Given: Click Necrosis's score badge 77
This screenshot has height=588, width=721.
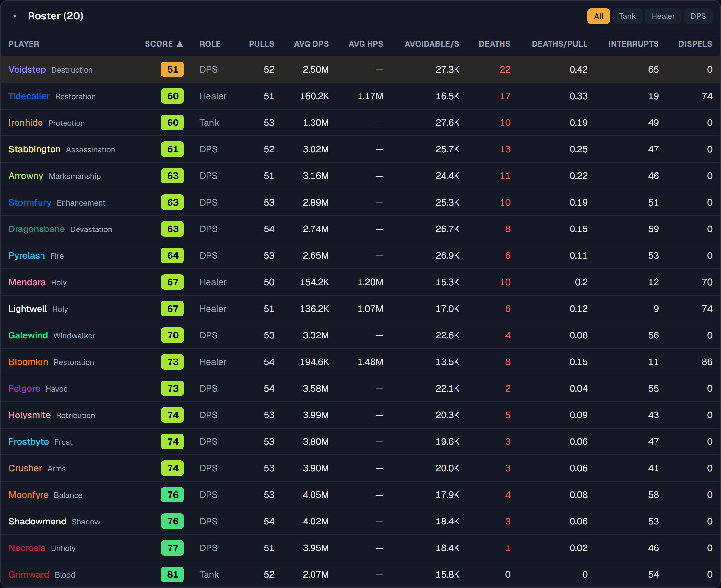Looking at the screenshot, I should [x=172, y=548].
